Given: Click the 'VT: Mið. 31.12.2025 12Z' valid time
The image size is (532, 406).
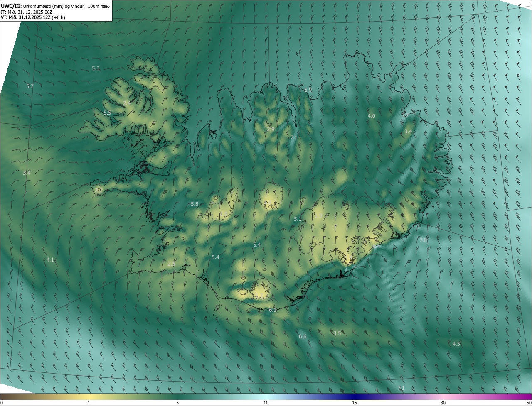Looking at the screenshot, I should coord(25,17).
